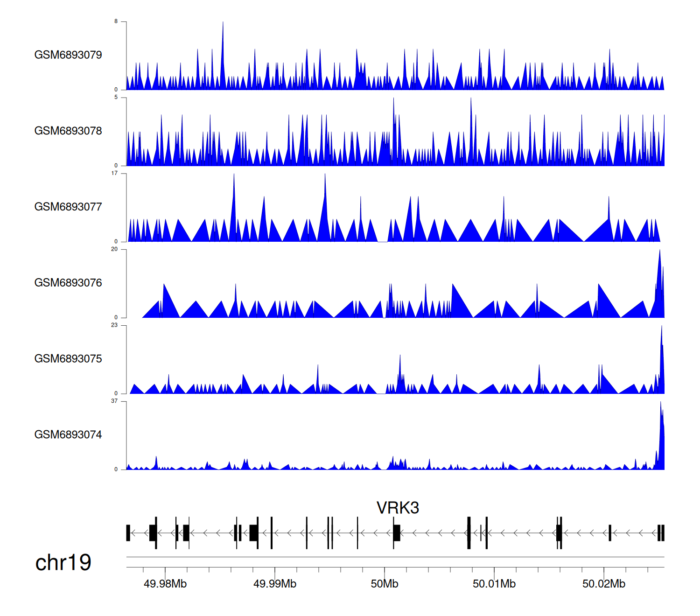Click the VRK3 gene name label
700x616 pixels.
(398, 508)
